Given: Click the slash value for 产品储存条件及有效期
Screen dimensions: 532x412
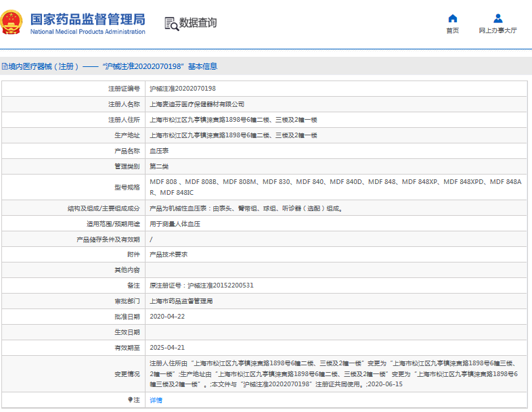Looking at the screenshot, I should pos(151,239).
